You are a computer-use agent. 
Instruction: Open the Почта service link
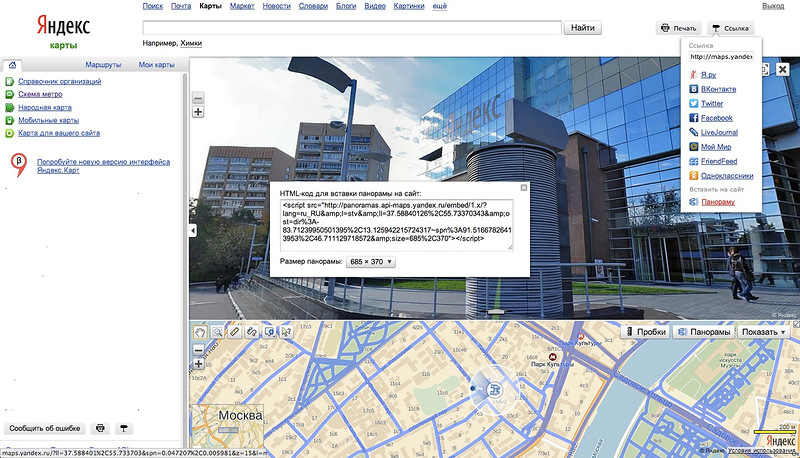pos(181,6)
